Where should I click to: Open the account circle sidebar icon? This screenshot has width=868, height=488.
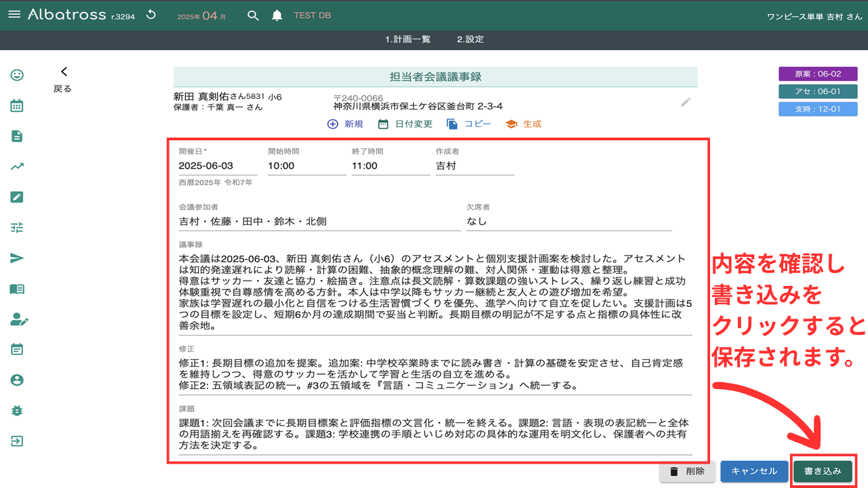pos(17,380)
